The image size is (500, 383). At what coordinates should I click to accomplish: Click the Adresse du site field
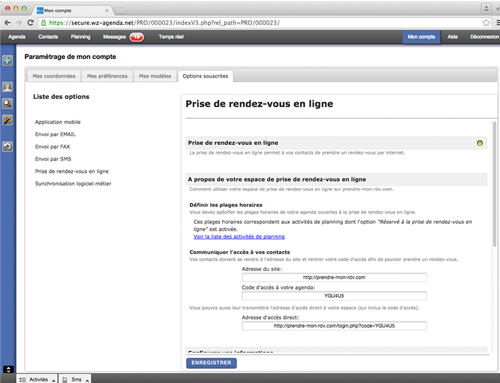click(334, 277)
